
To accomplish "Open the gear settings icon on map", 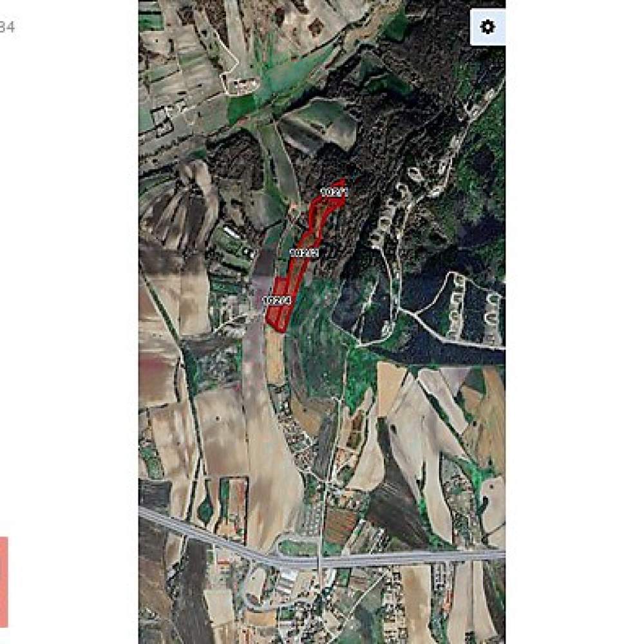I will click(x=488, y=27).
